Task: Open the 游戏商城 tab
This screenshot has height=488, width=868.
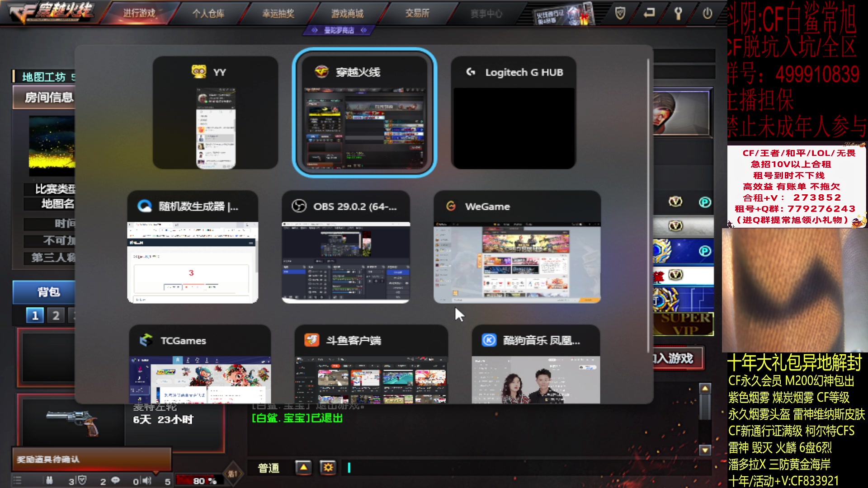Action: 347,14
